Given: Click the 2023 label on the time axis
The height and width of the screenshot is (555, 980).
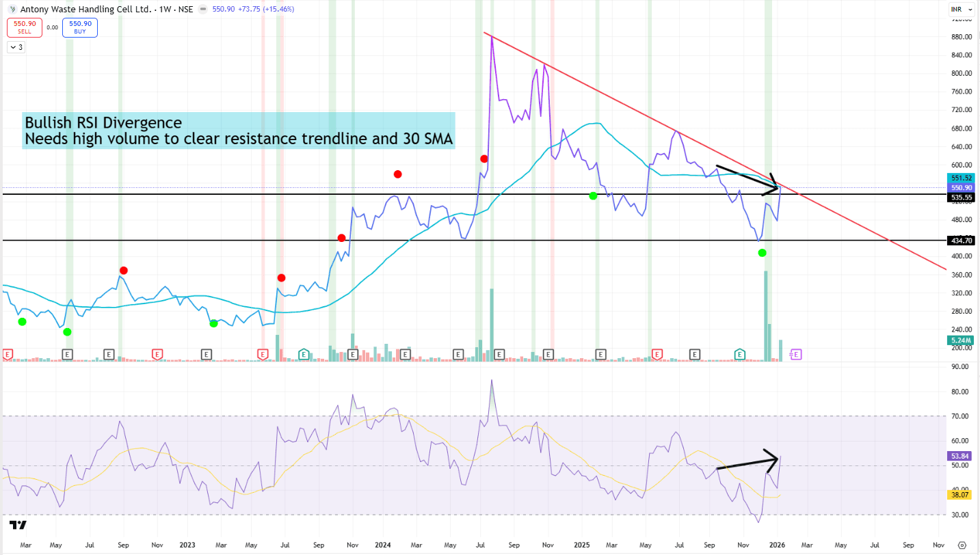Looking at the screenshot, I should [x=187, y=545].
